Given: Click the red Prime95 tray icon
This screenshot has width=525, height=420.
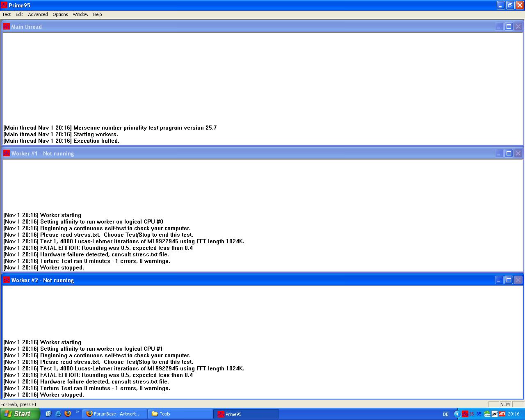Looking at the screenshot, I should (x=465, y=414).
